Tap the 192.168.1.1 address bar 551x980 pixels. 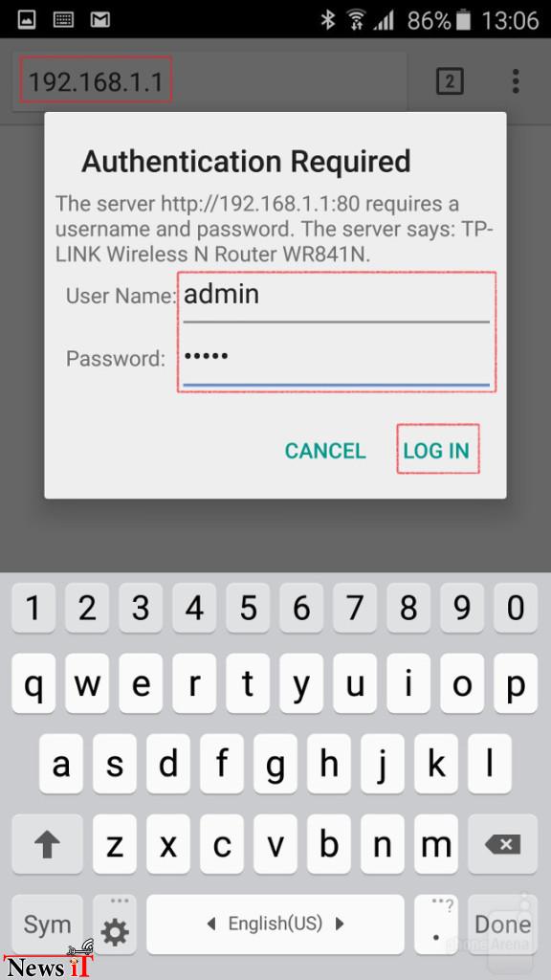coord(96,82)
